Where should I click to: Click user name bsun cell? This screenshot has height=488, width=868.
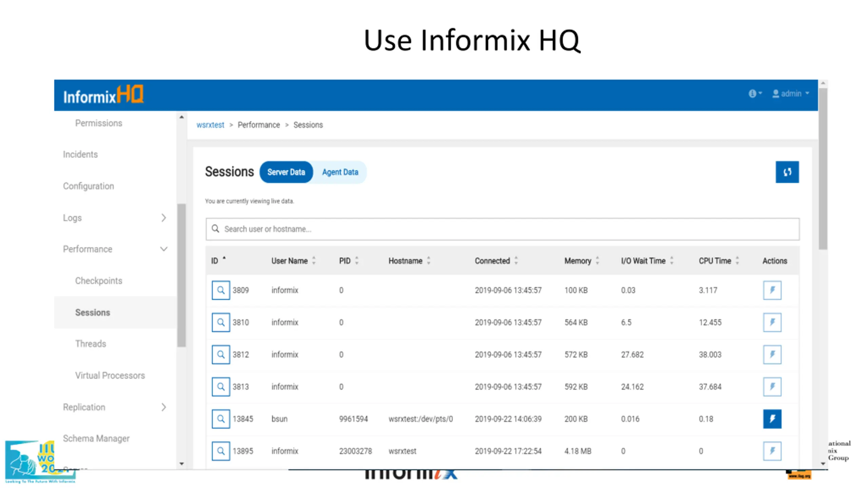click(279, 419)
